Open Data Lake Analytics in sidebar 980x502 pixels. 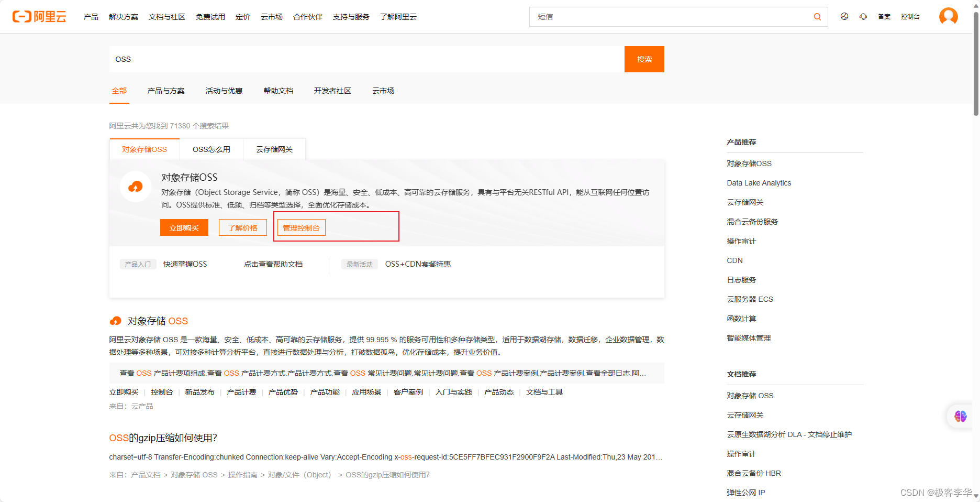(x=759, y=183)
